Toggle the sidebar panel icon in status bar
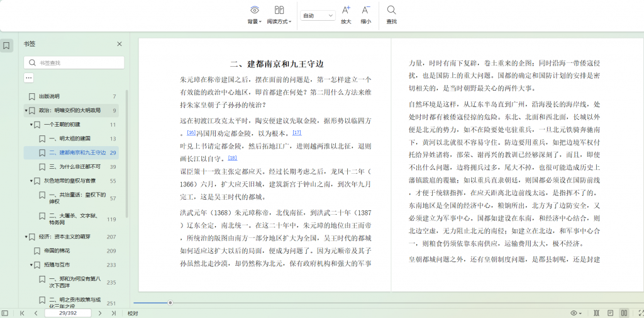Image resolution: width=644 pixels, height=318 pixels. [x=5, y=313]
